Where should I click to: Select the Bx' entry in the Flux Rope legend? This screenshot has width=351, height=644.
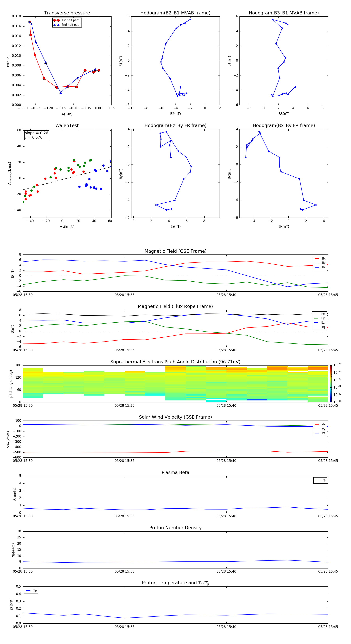pyautogui.click(x=320, y=314)
